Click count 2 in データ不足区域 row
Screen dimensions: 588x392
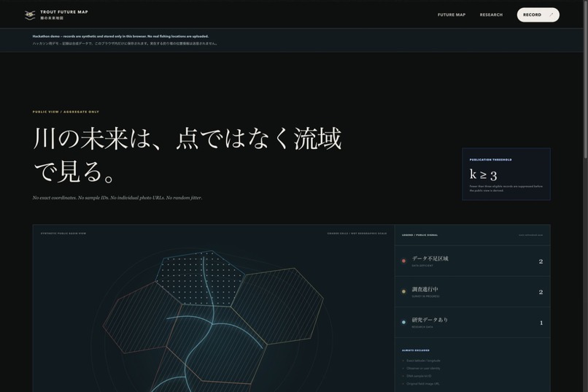(541, 261)
